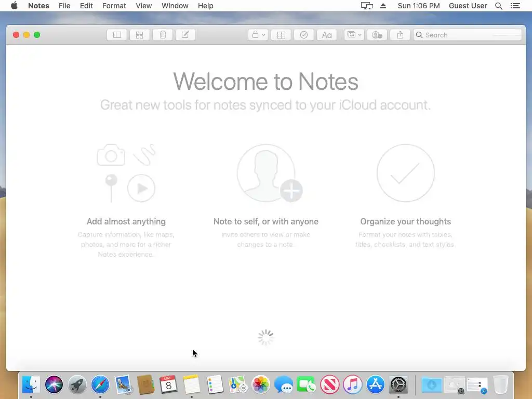Open the Apple menu
532x399 pixels.
tap(14, 6)
